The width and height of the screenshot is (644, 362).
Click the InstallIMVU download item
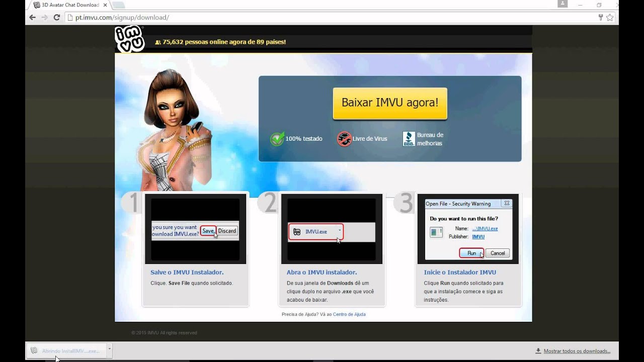click(x=66, y=351)
